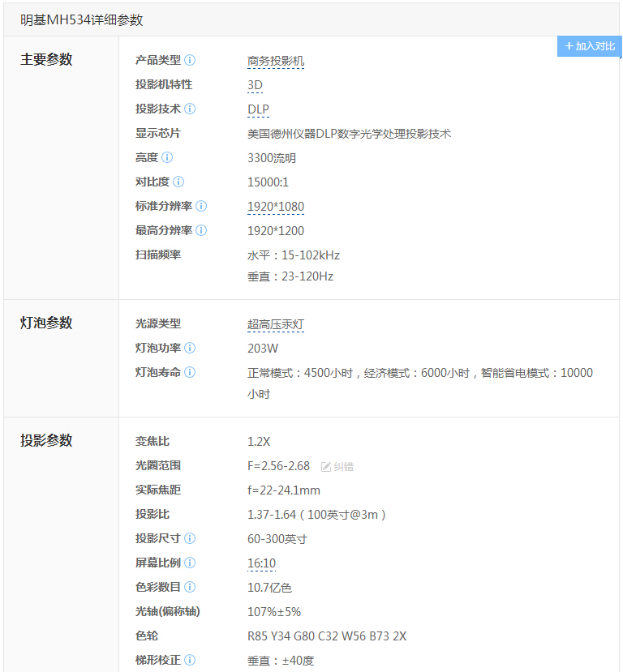Click the 光轴(偏称轴) label

[x=168, y=611]
